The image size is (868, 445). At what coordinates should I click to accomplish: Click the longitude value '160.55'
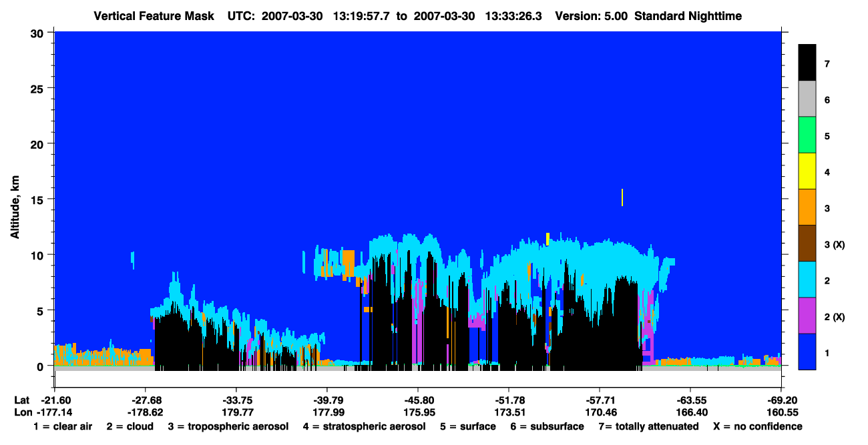781,412
